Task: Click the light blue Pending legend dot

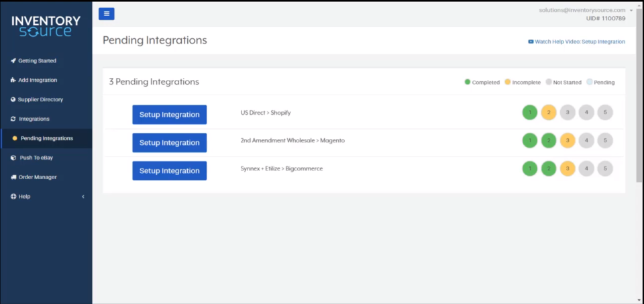Action: click(590, 82)
